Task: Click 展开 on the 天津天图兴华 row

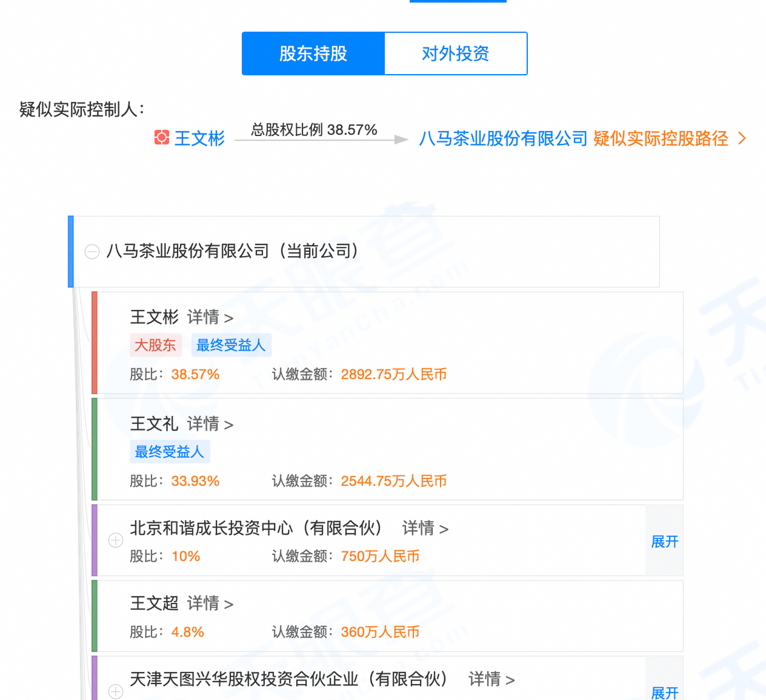Action: [664, 692]
